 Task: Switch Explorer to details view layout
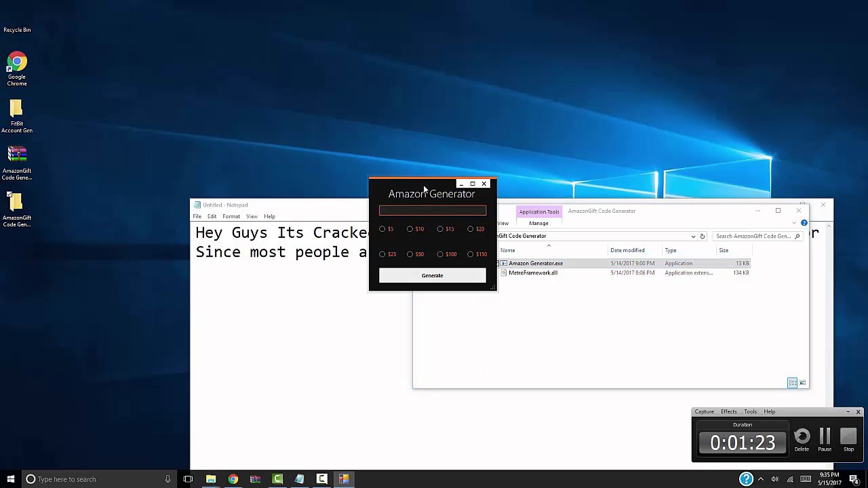click(792, 383)
